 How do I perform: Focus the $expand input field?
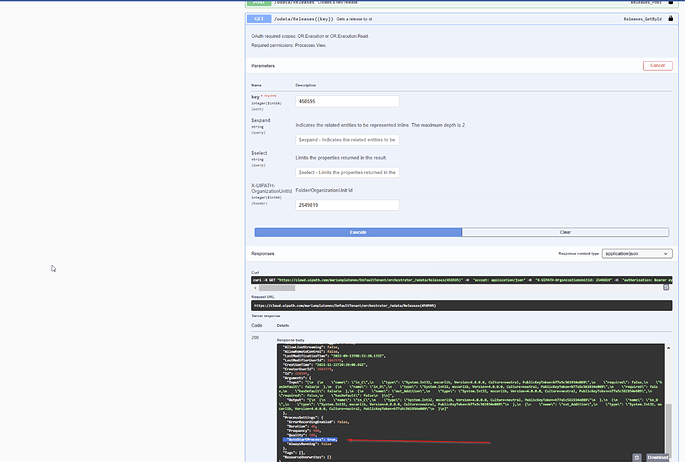(347, 140)
